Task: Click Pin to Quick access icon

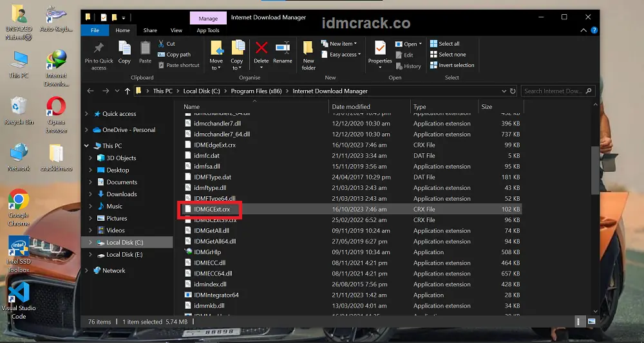Action: pos(99,48)
